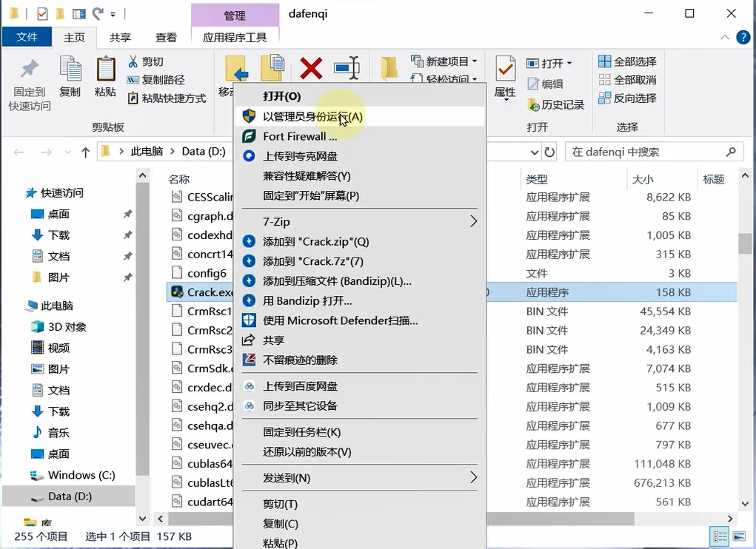This screenshot has height=549, width=756.
Task: Open the 共享 ribbon tab
Action: click(120, 37)
